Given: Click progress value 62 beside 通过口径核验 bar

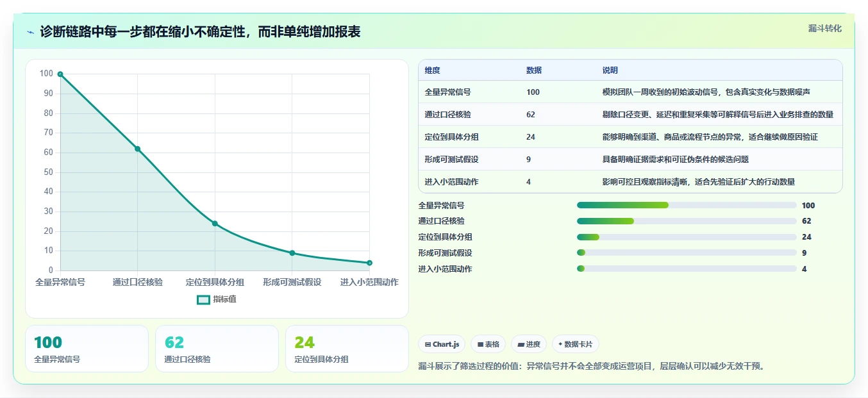Looking at the screenshot, I should click(x=806, y=221).
